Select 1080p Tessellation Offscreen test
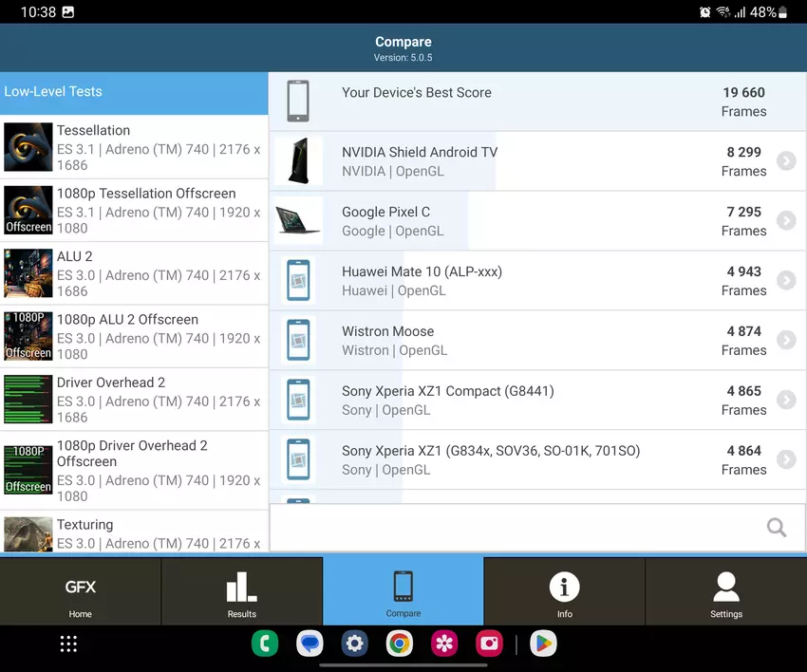 click(x=134, y=210)
